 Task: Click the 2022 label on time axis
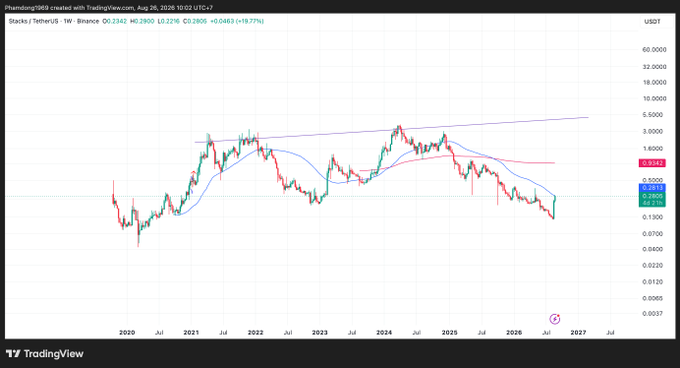[255, 332]
